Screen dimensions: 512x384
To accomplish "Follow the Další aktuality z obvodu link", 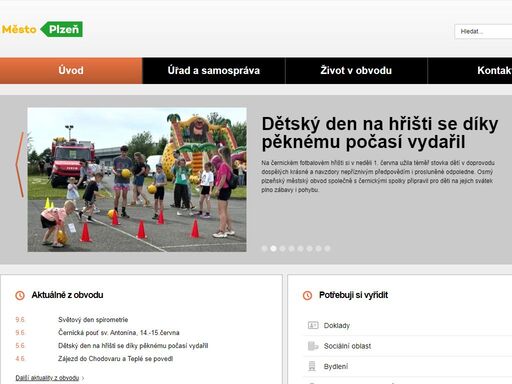I will click(47, 378).
